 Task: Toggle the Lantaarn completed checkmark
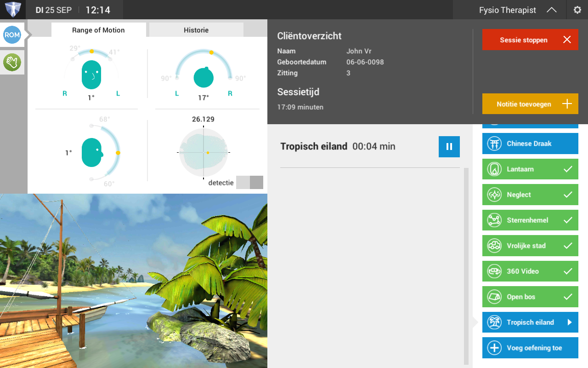(568, 169)
